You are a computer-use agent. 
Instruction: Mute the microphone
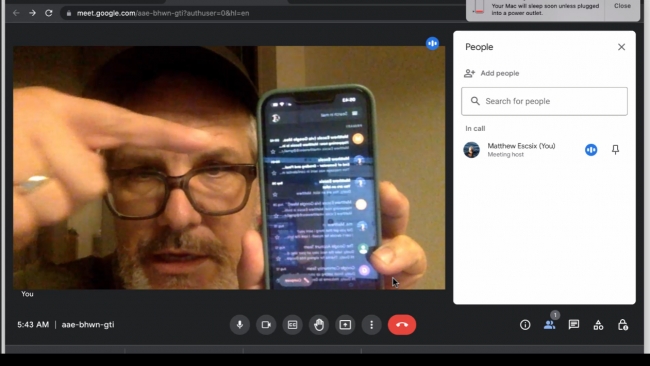(x=240, y=325)
